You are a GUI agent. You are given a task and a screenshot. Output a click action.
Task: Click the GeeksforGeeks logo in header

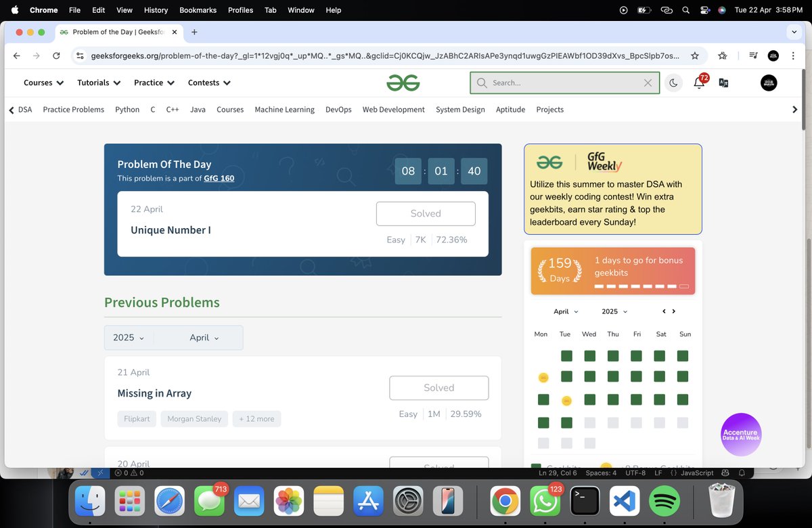[x=403, y=83]
